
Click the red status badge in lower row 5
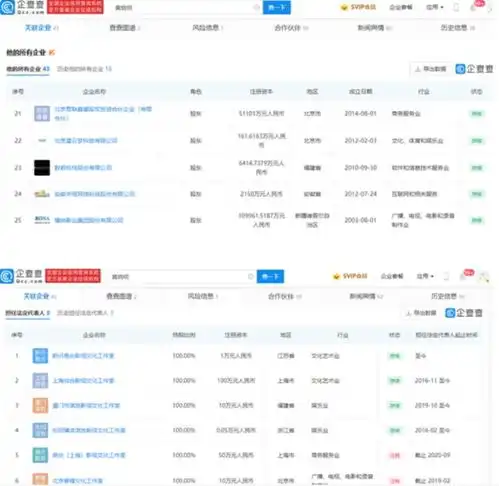click(395, 455)
